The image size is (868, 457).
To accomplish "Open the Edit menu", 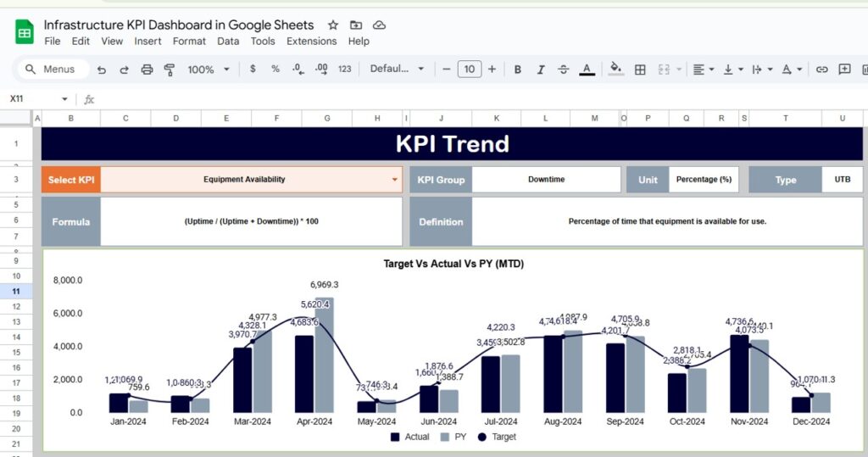I will tap(81, 41).
